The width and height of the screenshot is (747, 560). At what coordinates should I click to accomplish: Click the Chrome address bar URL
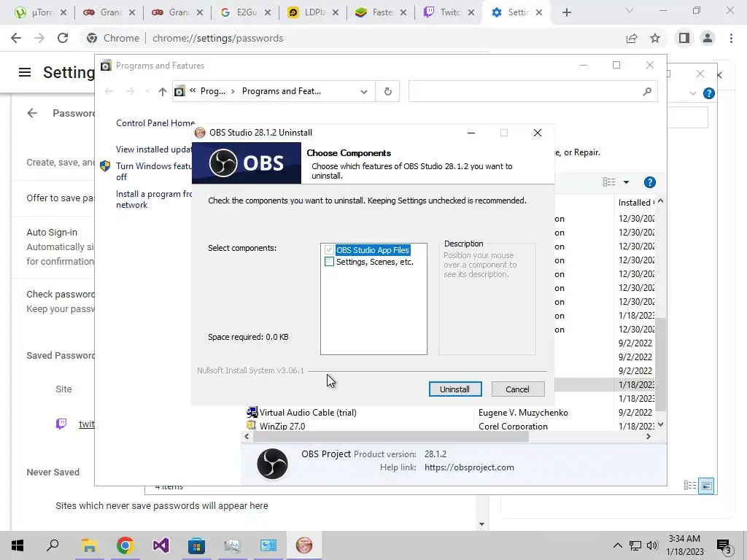[217, 38]
